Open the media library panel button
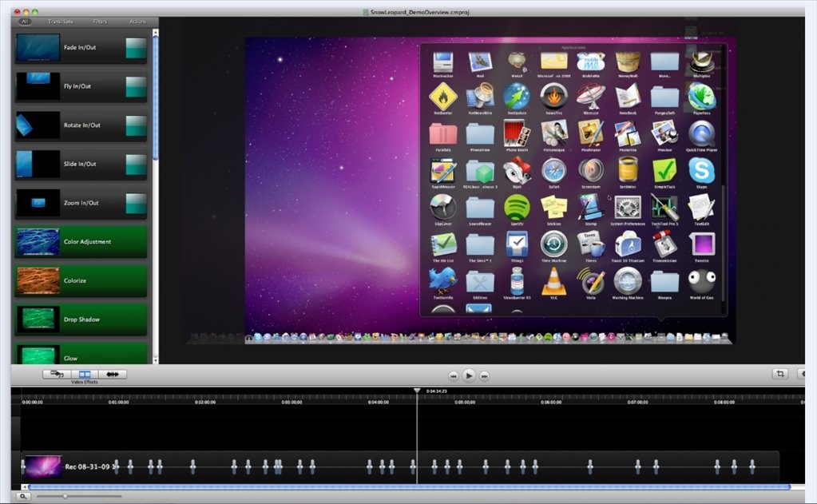Viewport: 817px width, 504px height. pos(57,375)
